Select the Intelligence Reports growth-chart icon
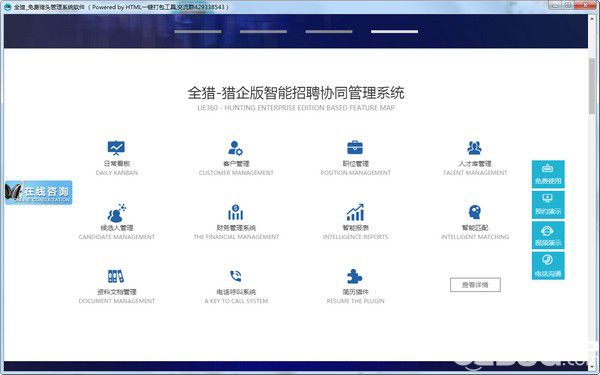The height and width of the screenshot is (375, 600). [355, 212]
